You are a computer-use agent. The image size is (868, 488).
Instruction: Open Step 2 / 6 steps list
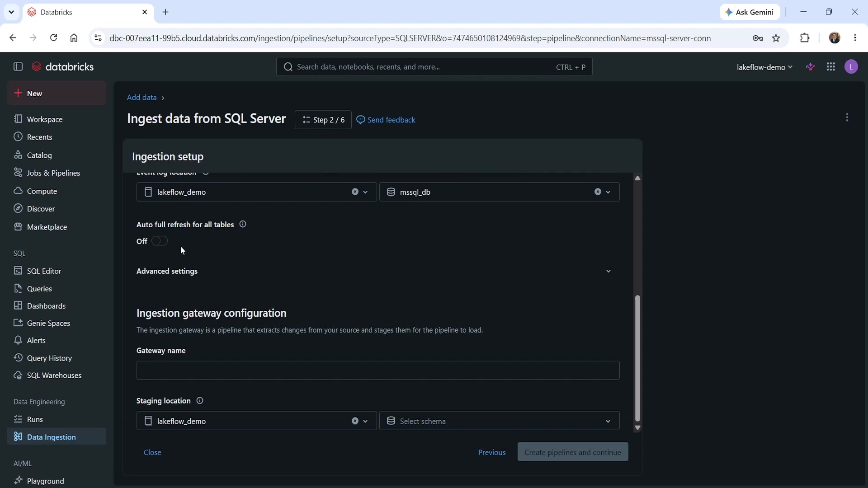[323, 120]
